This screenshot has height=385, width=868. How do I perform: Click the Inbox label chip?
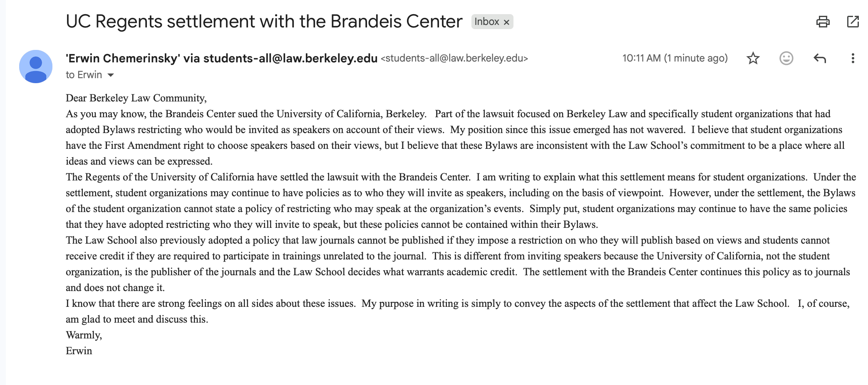pyautogui.click(x=486, y=22)
